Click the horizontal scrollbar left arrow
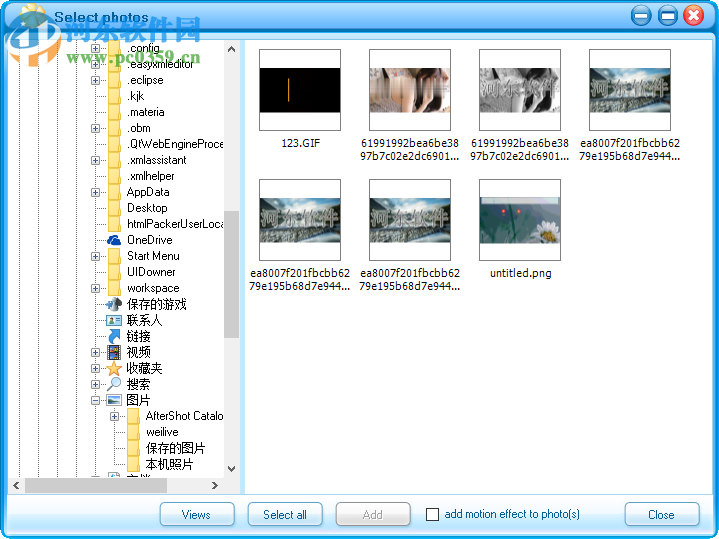This screenshot has width=719, height=539. tap(16, 485)
